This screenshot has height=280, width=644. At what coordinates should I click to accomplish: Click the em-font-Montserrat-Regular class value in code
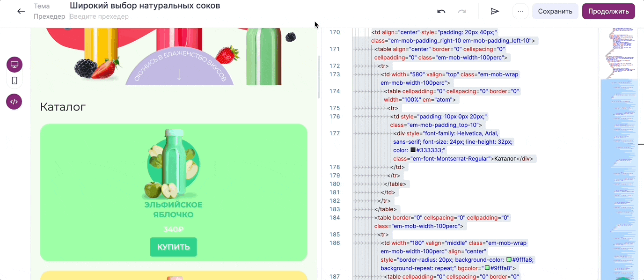pyautogui.click(x=450, y=159)
